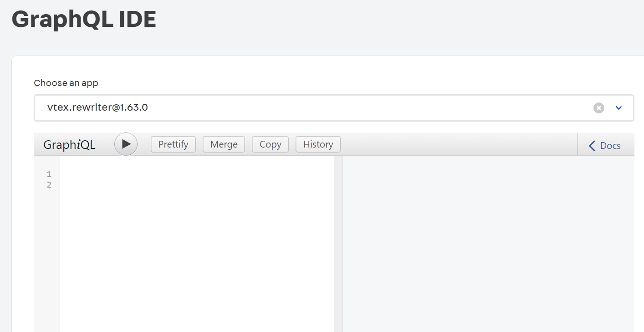Prettify the current query
This screenshot has height=332, width=644.
pos(173,144)
